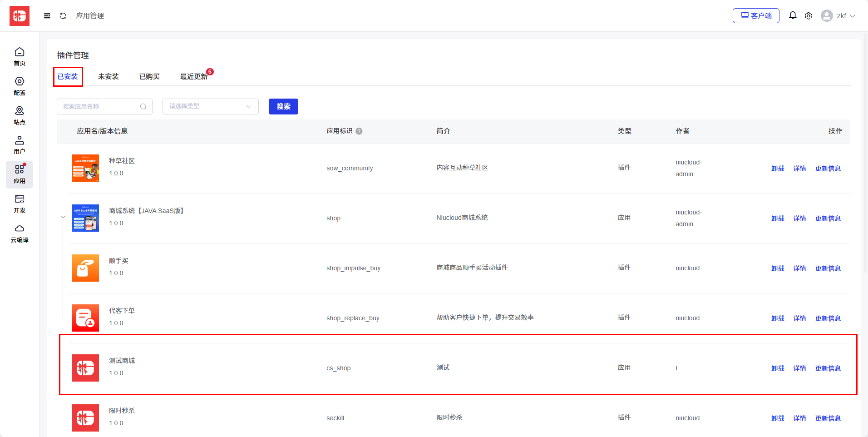Open the 请选择类型 type dropdown
Image resolution: width=868 pixels, height=437 pixels.
(210, 106)
